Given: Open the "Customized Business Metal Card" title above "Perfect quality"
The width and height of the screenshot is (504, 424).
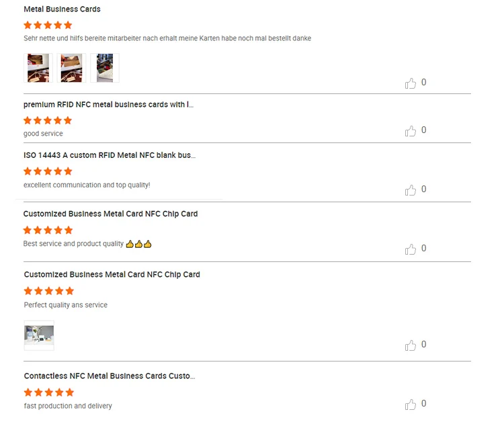Looking at the screenshot, I should point(112,274).
